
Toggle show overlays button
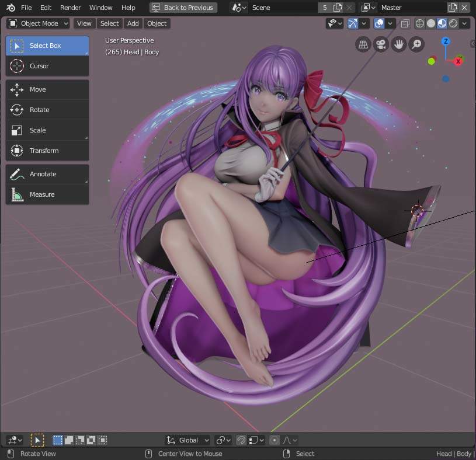click(x=379, y=23)
